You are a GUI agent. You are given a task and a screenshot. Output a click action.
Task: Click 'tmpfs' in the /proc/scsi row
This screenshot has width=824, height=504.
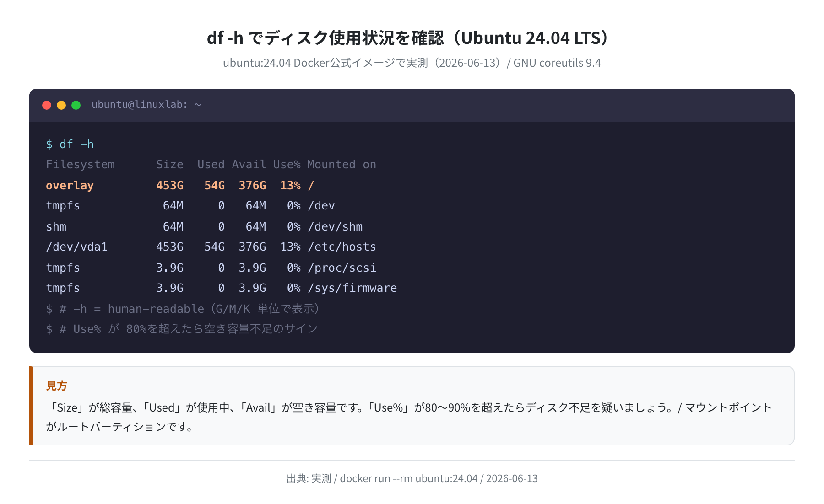click(63, 268)
